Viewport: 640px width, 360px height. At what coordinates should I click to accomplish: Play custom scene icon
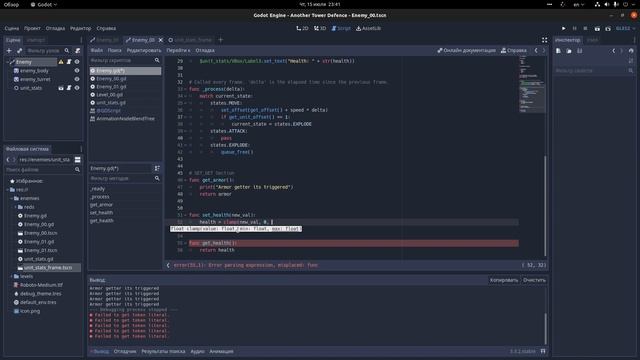click(608, 29)
